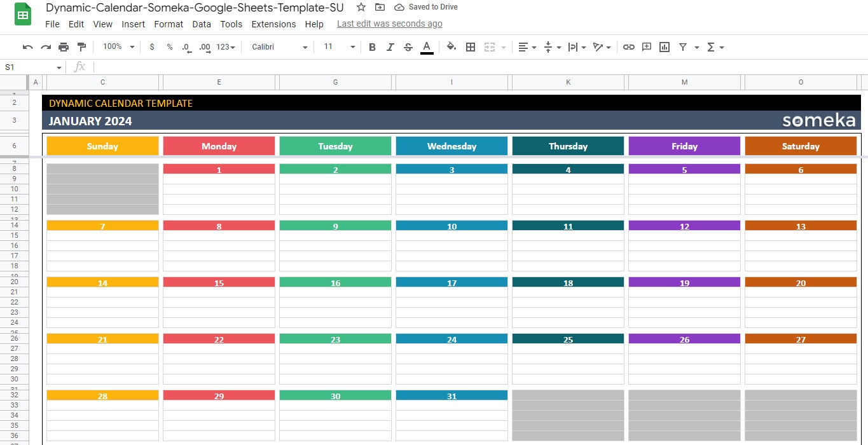The height and width of the screenshot is (445, 868).
Task: Open the zoom 100% dropdown
Action: click(118, 47)
